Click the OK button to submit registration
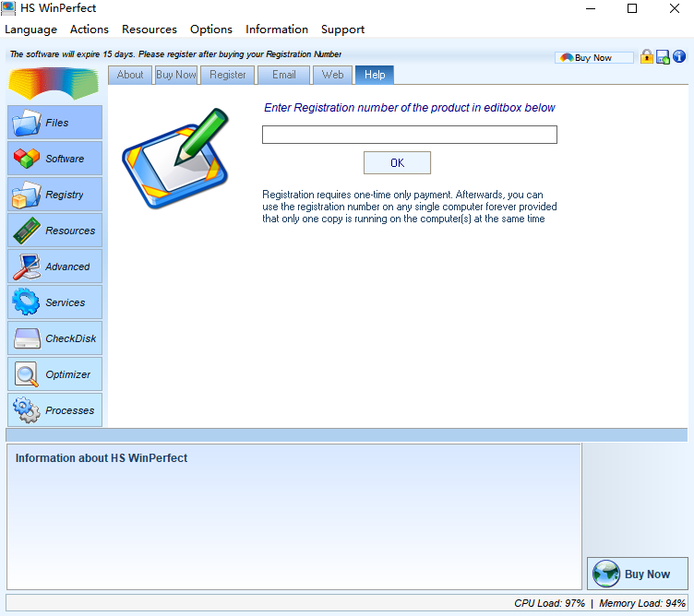Viewport: 694px width, 616px height. (397, 162)
